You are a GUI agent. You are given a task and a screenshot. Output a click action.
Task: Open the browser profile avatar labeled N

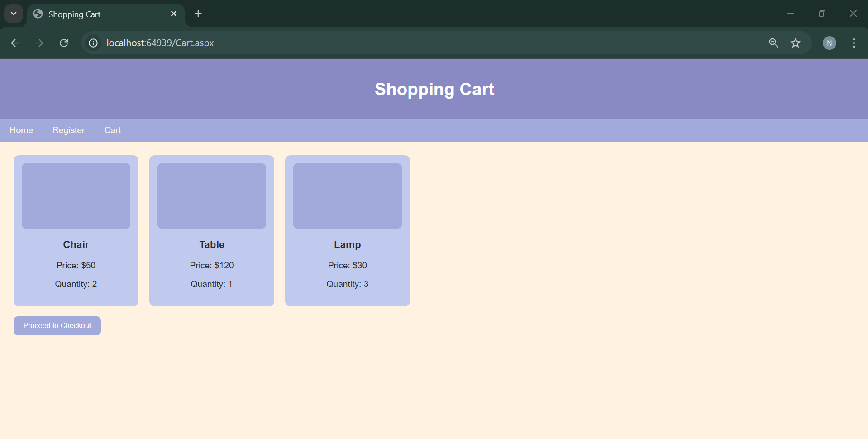(x=830, y=43)
